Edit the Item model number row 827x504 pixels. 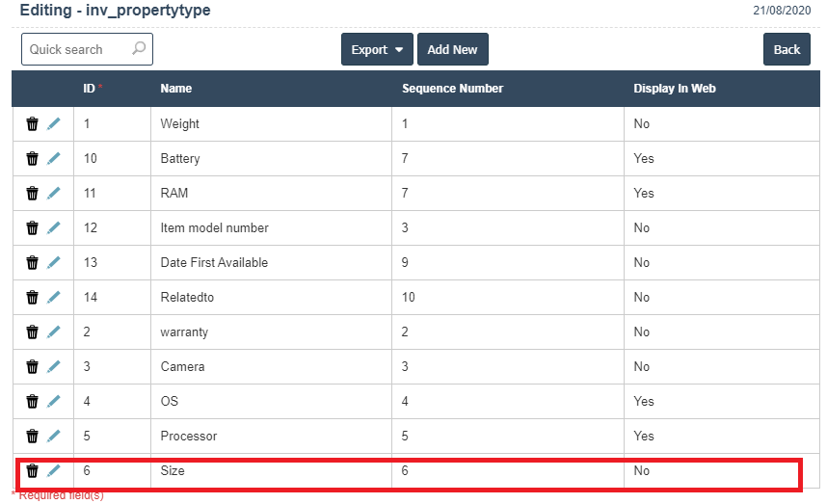pyautogui.click(x=54, y=227)
